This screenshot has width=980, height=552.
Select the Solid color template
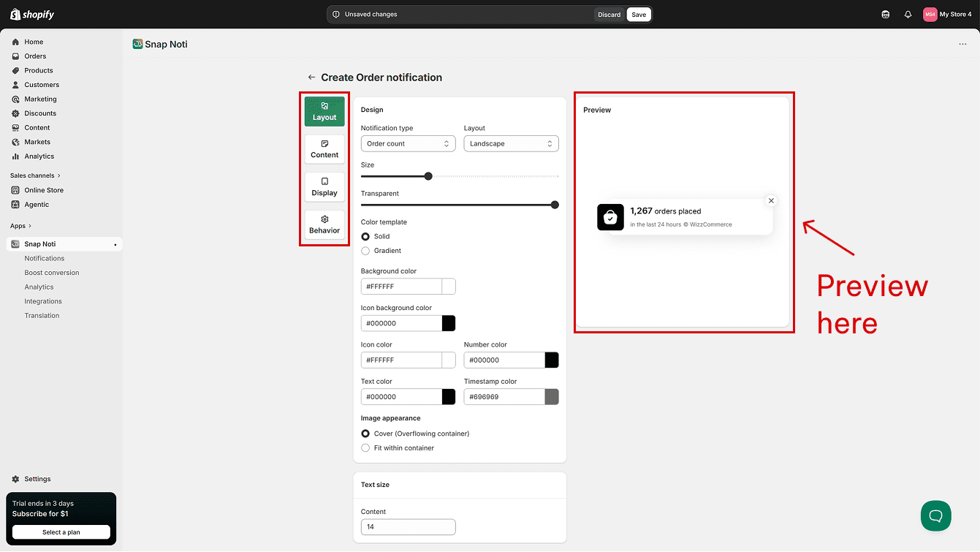[365, 237]
